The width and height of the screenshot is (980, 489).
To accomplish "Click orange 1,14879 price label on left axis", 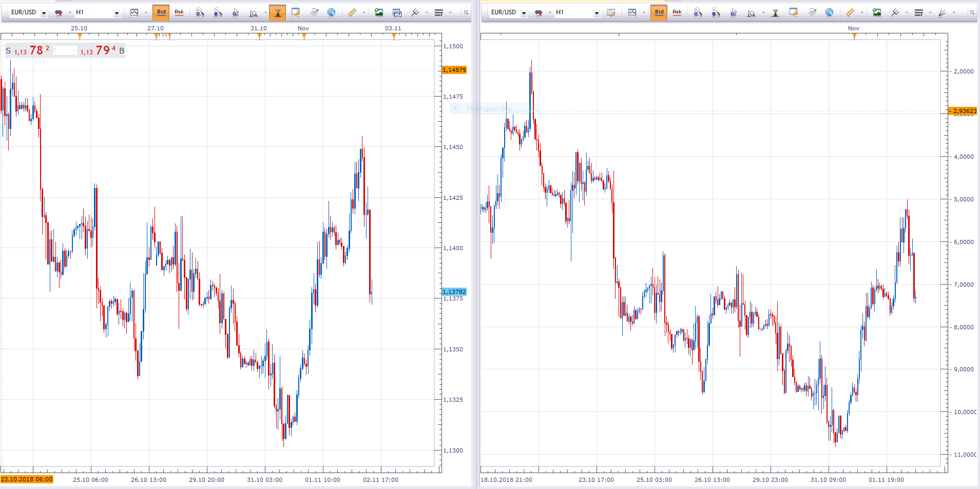I will [454, 70].
